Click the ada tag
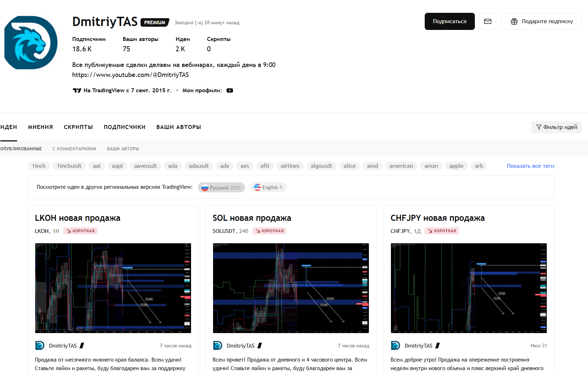Viewport: 588px width, 374px height. (173, 166)
